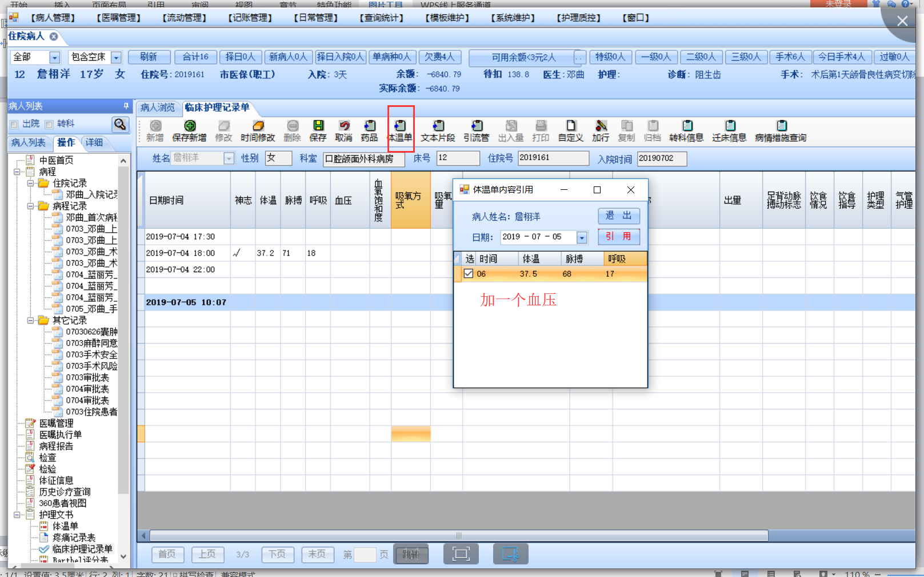Open the 药品 import tool
This screenshot has height=577, width=924.
(x=369, y=130)
